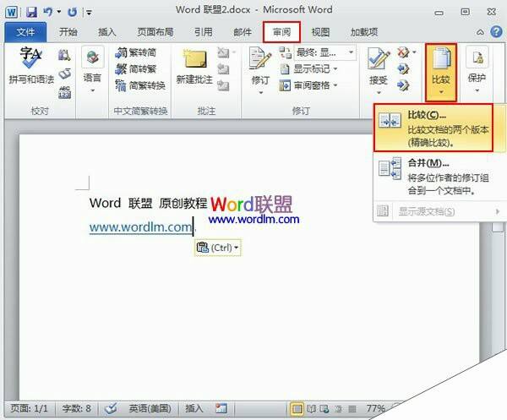The image size is (507, 420).
Task: Open the 比较 dropdown button
Action: [x=441, y=72]
